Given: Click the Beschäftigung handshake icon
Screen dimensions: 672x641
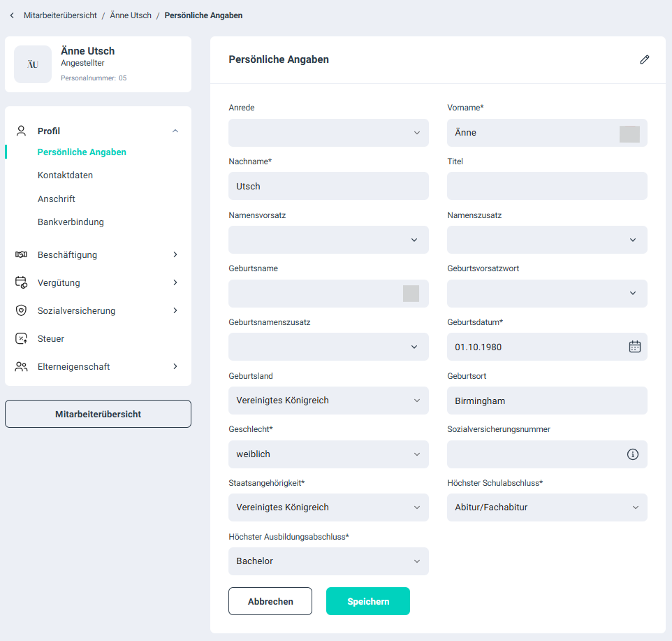Looking at the screenshot, I should (21, 254).
